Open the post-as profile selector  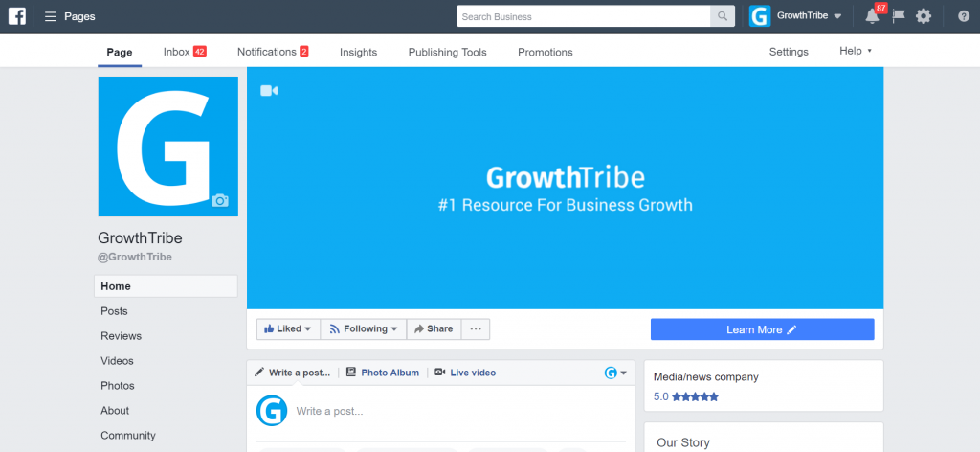pyautogui.click(x=616, y=373)
